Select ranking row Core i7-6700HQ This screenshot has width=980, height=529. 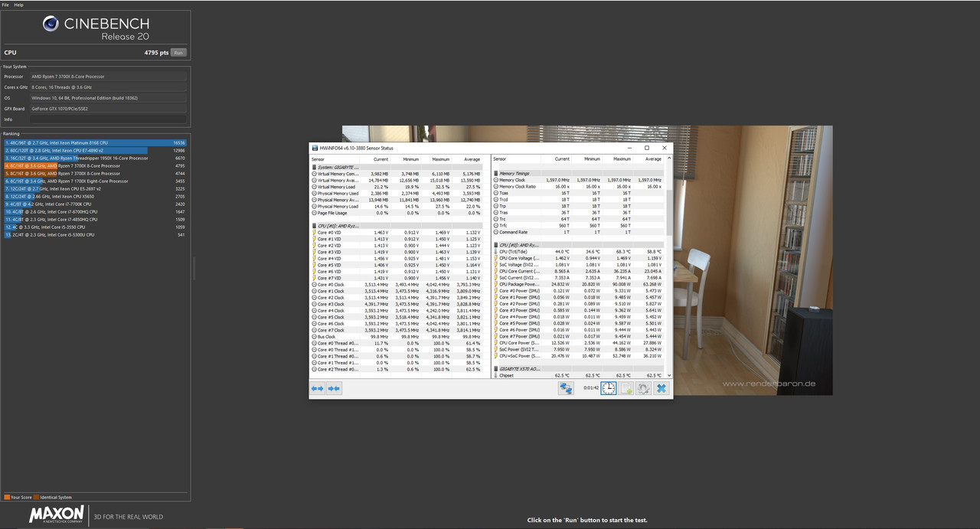(96, 212)
